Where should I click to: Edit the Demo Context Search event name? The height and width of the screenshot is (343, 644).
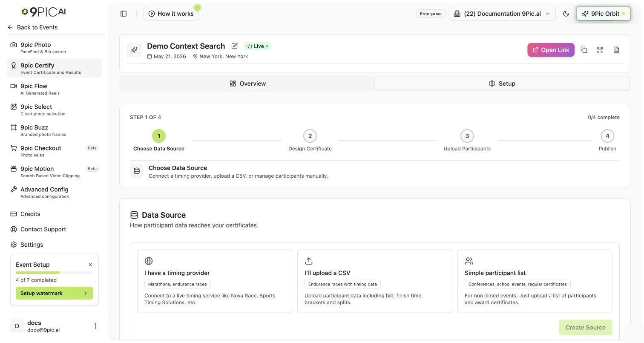[x=235, y=46]
